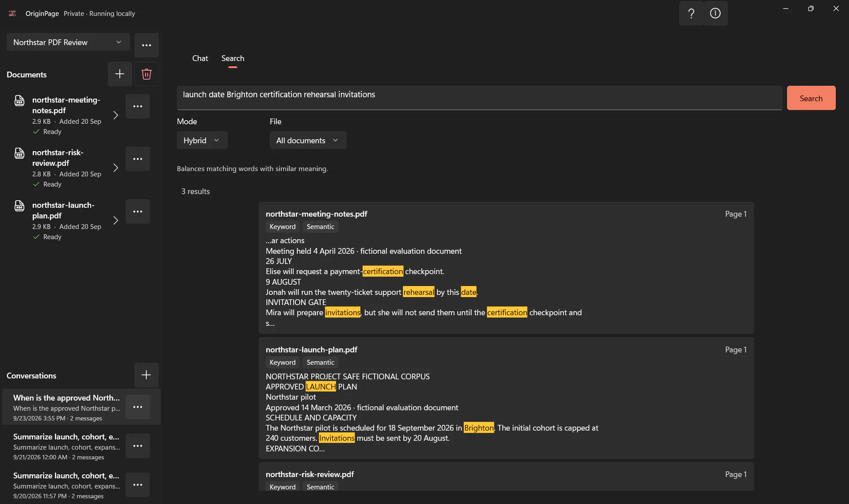Click highlighted 'rehearsal' in meeting-notes result
Viewport: 849px width, 504px height.
(x=418, y=292)
